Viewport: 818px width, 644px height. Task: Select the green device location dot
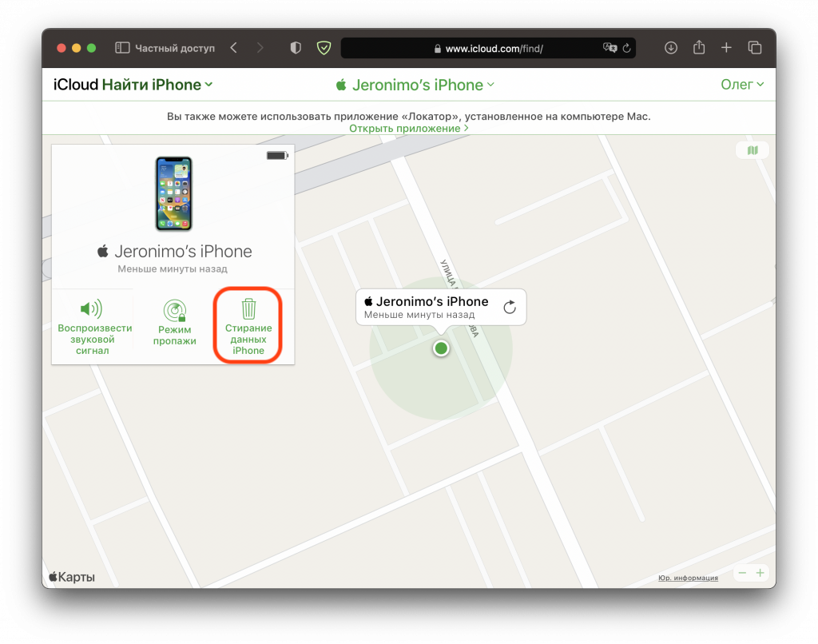coord(441,348)
